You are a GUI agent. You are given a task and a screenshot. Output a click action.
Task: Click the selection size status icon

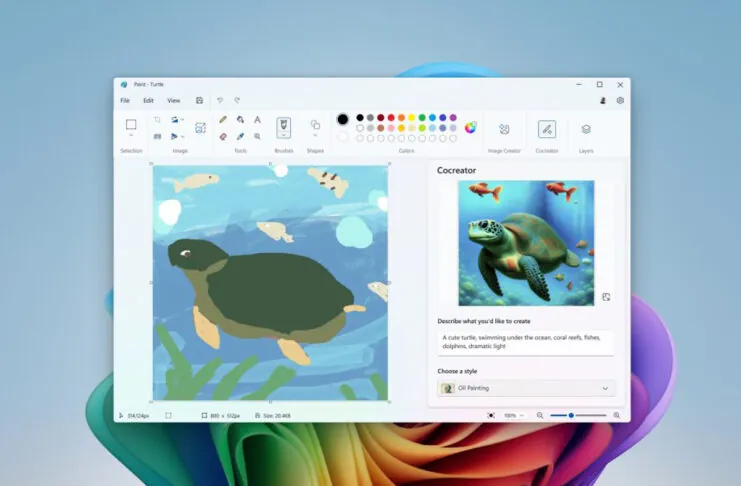point(168,416)
